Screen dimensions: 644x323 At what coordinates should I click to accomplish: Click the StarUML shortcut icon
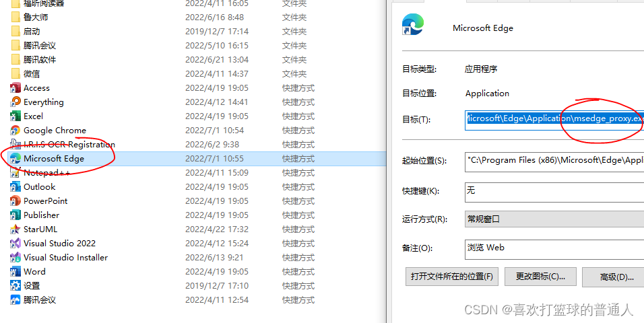pyautogui.click(x=15, y=229)
